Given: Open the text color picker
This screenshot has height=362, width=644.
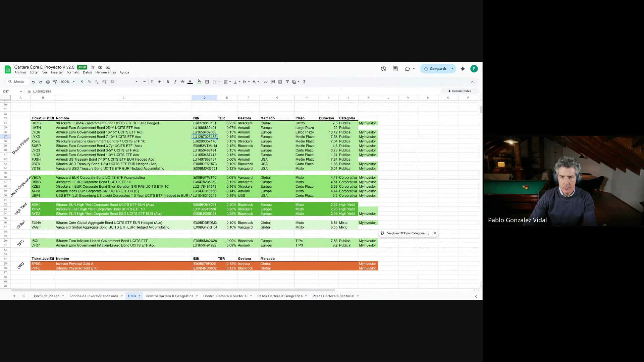Looking at the screenshot, I should point(190,82).
